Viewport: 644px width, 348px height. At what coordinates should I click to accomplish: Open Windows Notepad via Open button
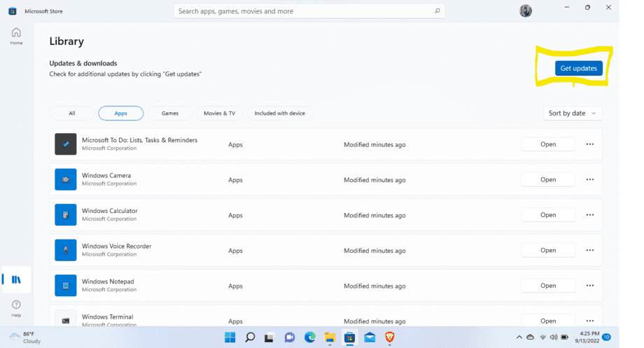click(548, 286)
